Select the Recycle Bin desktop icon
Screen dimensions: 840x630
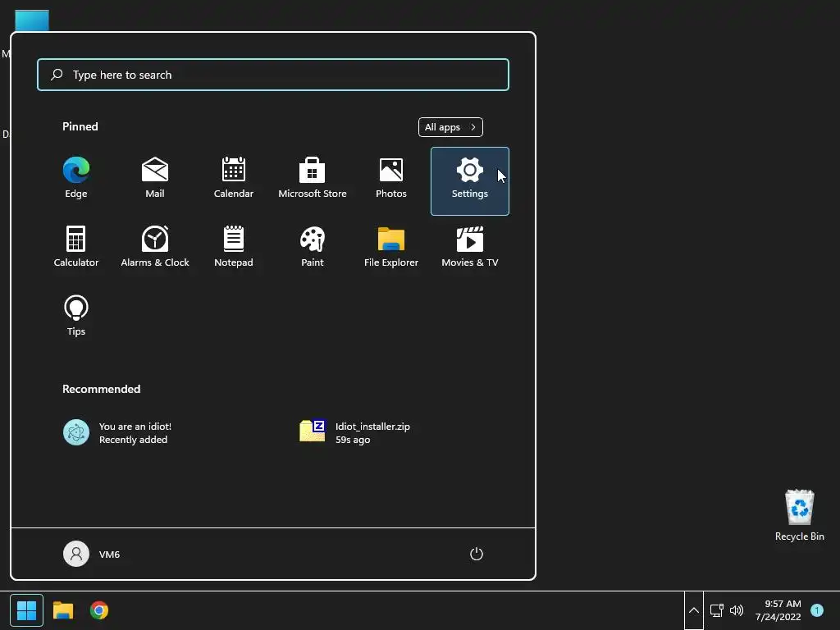click(x=799, y=515)
